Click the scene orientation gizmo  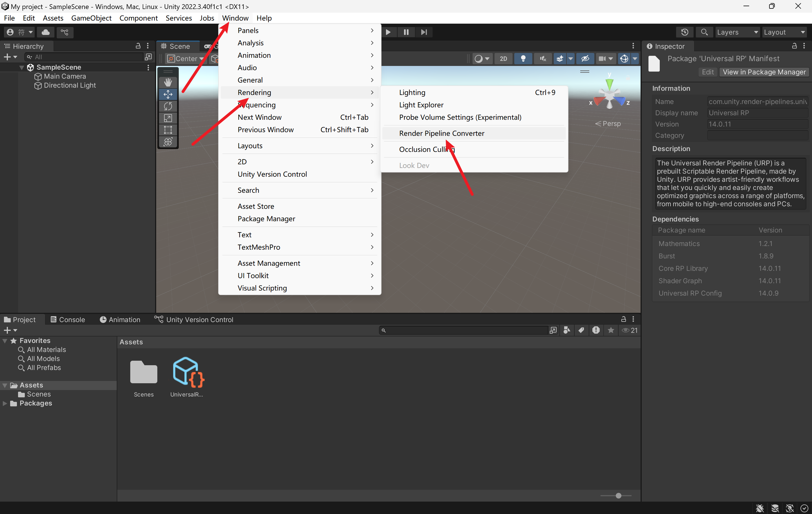tap(609, 96)
